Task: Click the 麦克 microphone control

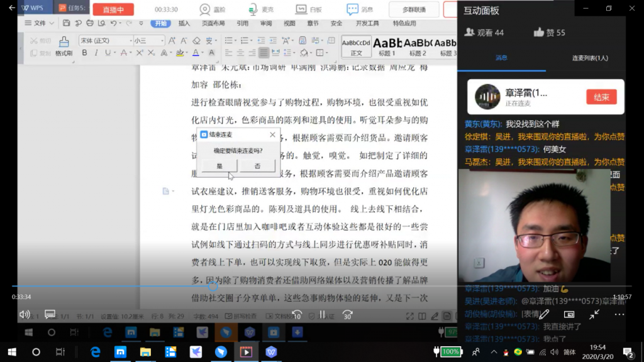Action: 261,9
